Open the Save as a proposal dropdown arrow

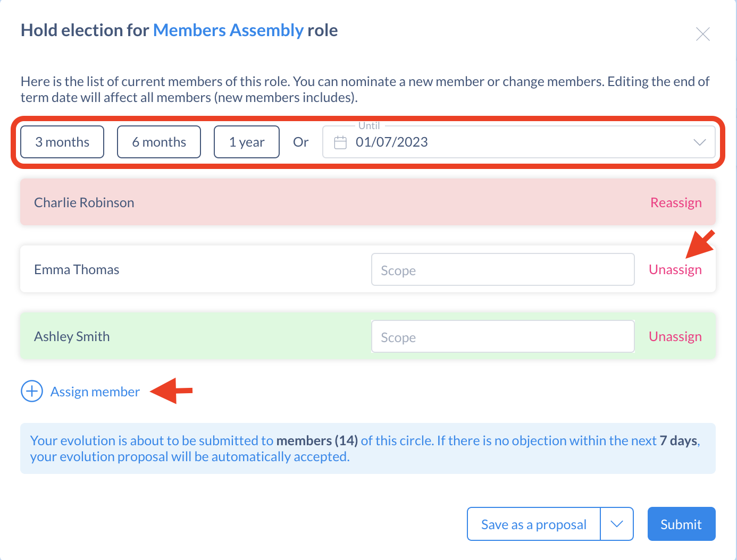pos(617,524)
